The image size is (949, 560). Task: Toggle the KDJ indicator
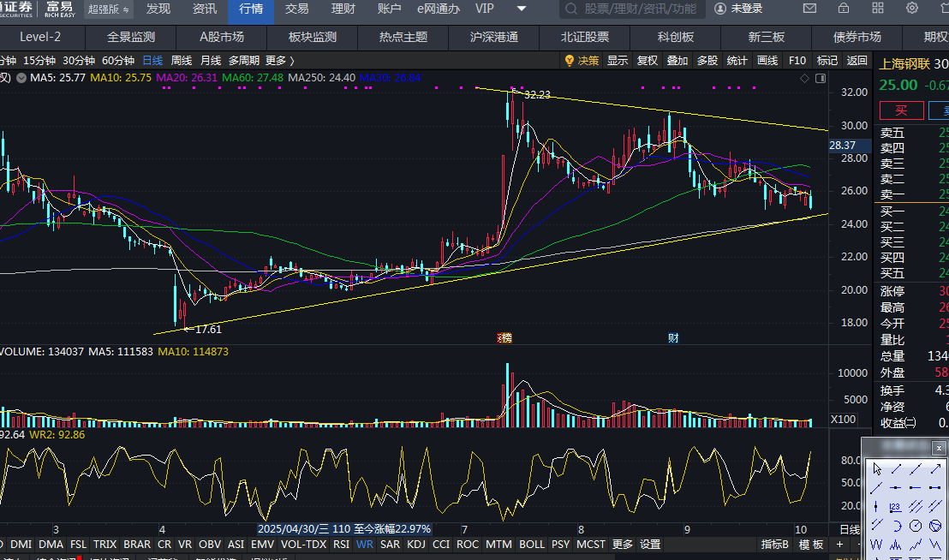416,544
